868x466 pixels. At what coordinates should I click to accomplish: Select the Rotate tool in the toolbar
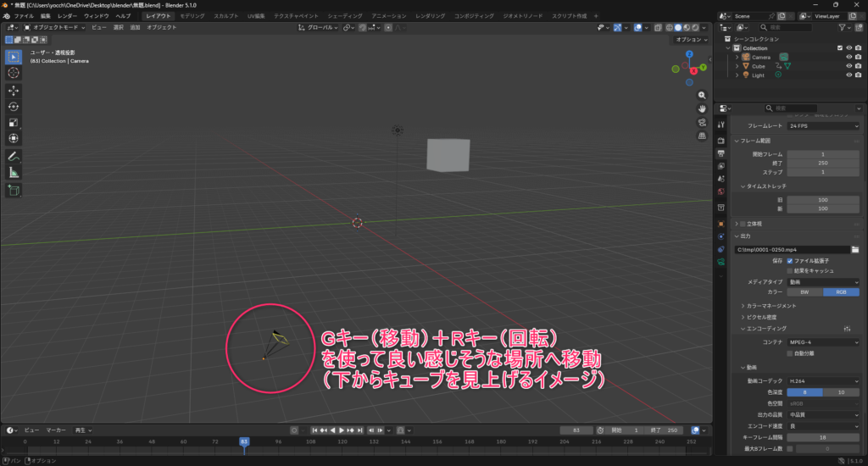tap(14, 107)
